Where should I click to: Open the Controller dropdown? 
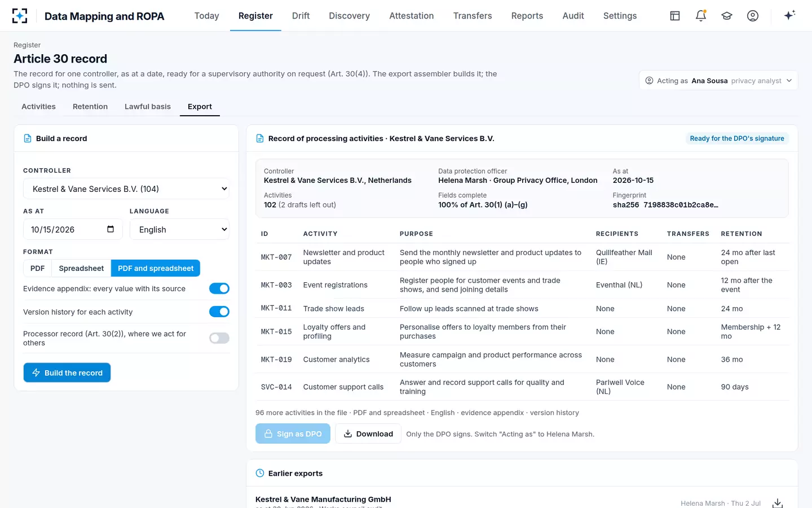click(x=126, y=189)
